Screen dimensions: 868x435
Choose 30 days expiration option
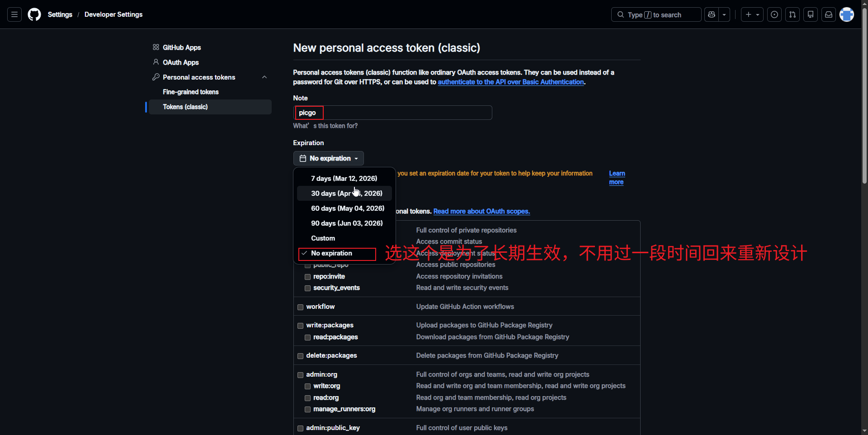tap(344, 194)
